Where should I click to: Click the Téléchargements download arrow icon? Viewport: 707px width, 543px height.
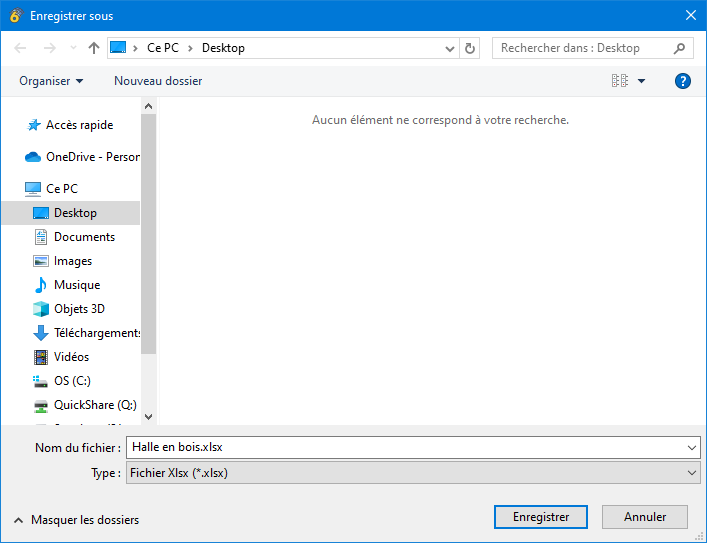click(41, 333)
